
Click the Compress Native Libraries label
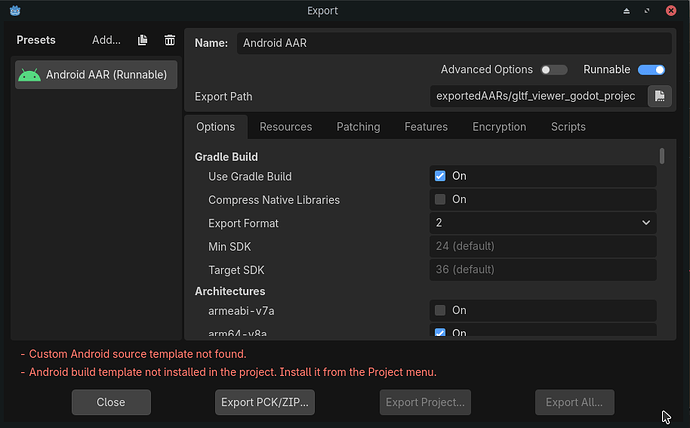click(x=274, y=200)
